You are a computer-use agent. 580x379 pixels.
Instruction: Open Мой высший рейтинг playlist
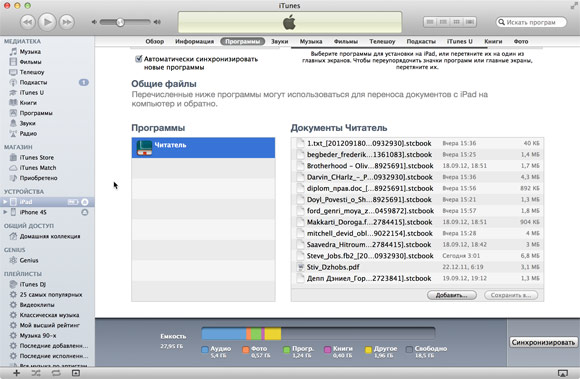50,325
